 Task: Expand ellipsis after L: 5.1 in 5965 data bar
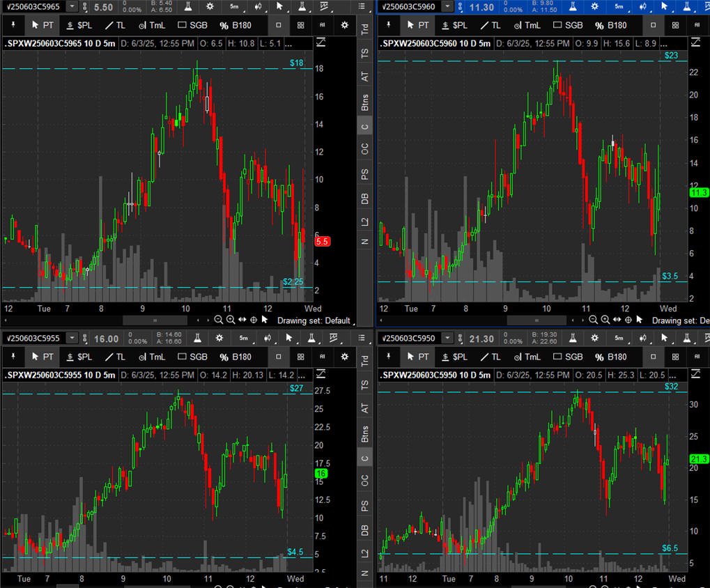pyautogui.click(x=288, y=44)
